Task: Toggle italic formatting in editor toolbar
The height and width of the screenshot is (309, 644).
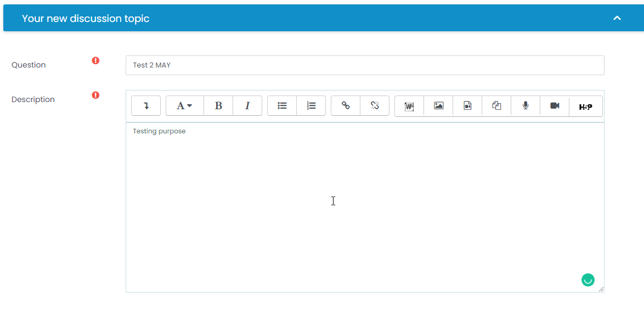Action: point(247,106)
